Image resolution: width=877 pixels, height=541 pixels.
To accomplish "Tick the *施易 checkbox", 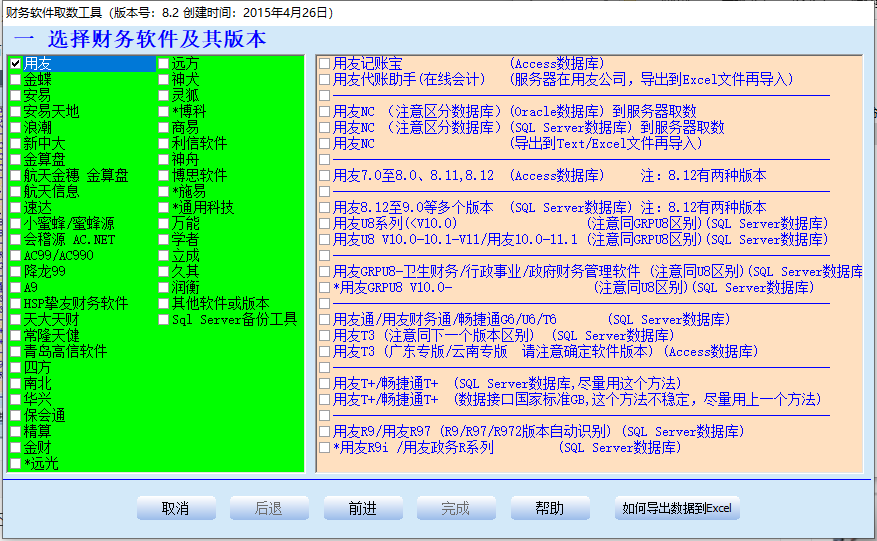I will [x=163, y=191].
